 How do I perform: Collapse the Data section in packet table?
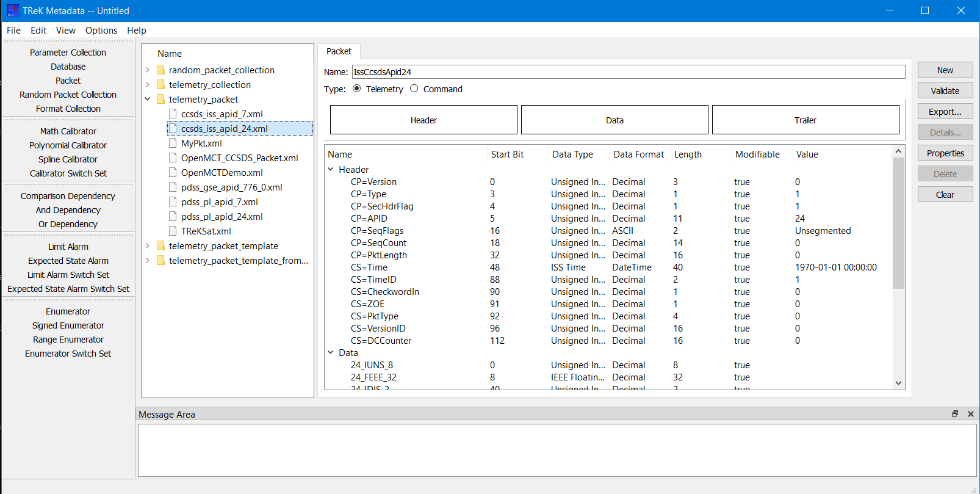click(331, 352)
